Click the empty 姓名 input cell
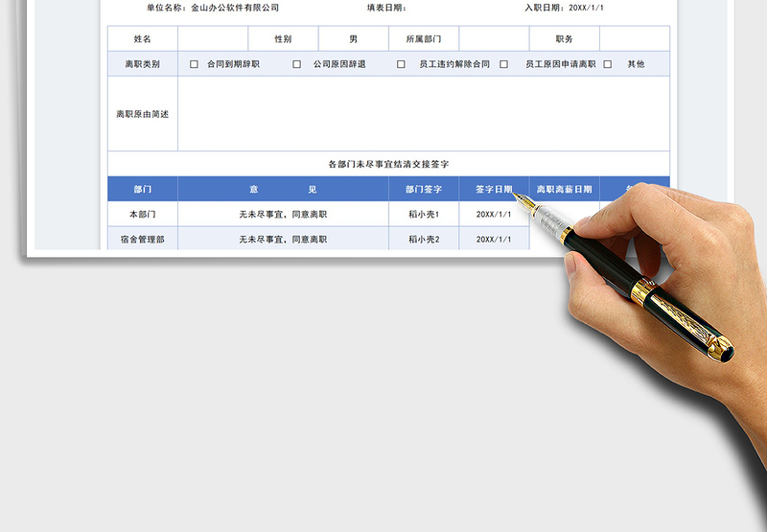Image resolution: width=767 pixels, height=532 pixels. tap(212, 39)
